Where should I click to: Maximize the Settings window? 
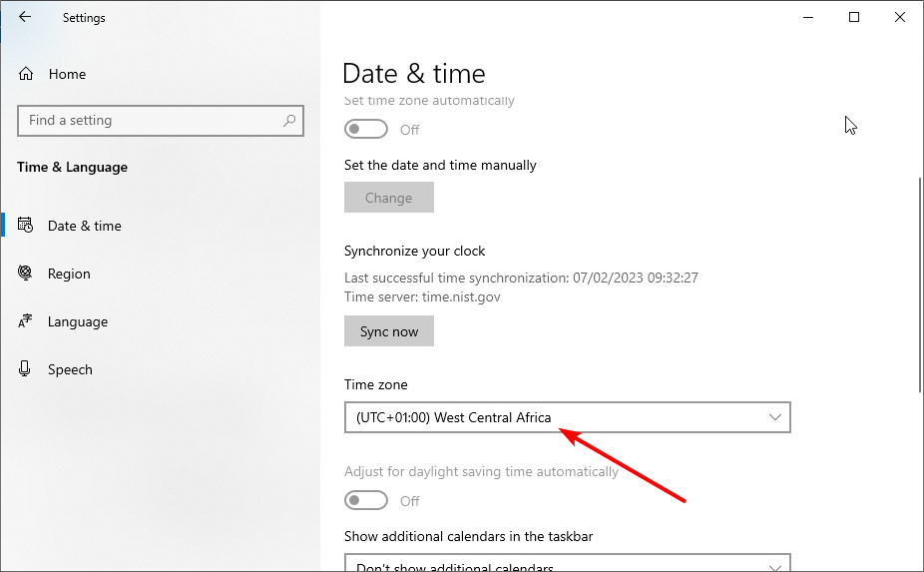tap(854, 17)
